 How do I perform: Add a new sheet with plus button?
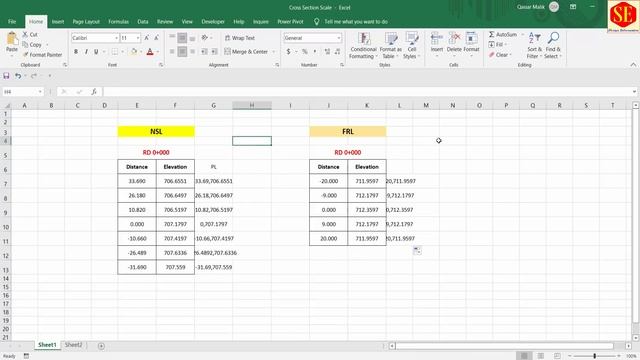point(101,346)
